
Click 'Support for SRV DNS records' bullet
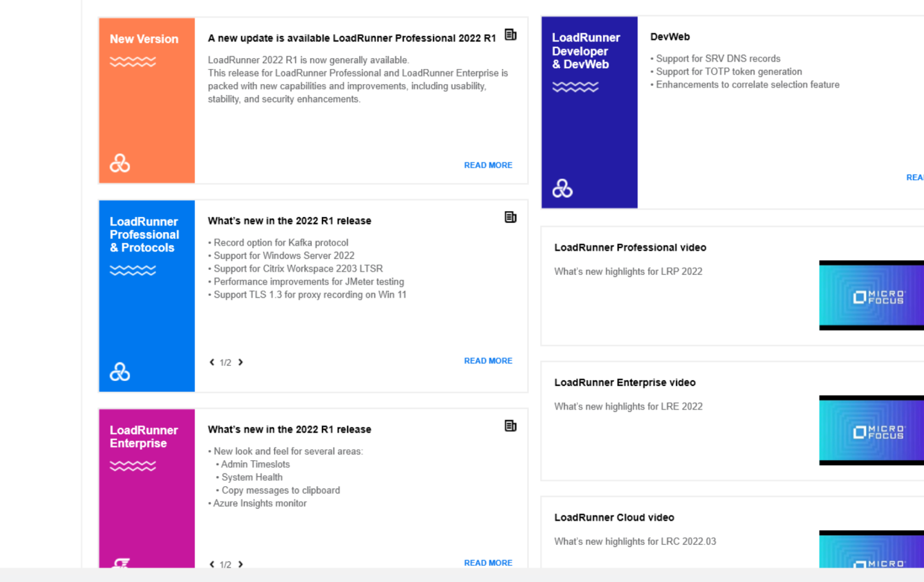pos(715,59)
